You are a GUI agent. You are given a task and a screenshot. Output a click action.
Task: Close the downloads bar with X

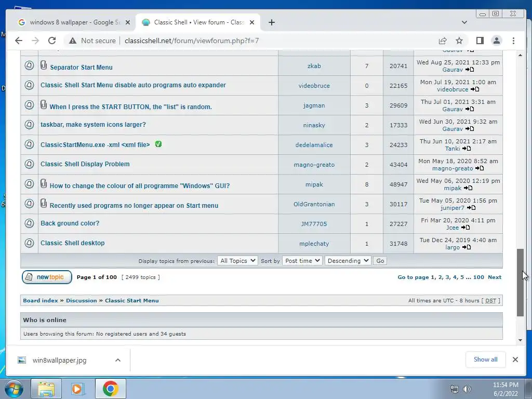coord(515,360)
